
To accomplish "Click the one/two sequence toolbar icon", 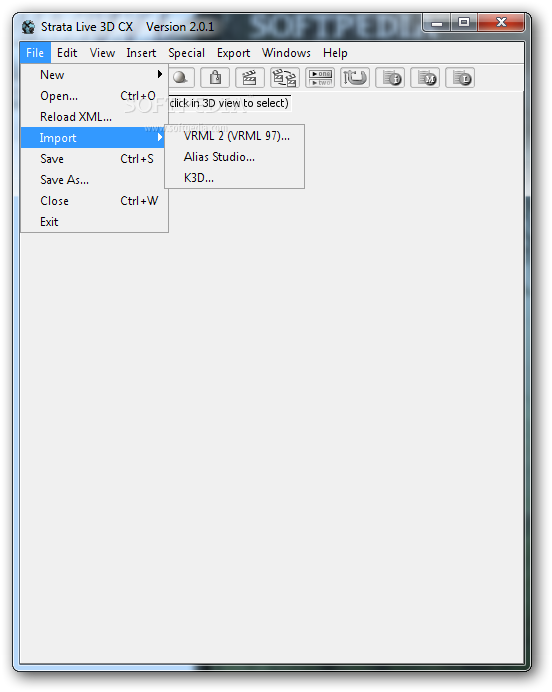I will coord(320,78).
